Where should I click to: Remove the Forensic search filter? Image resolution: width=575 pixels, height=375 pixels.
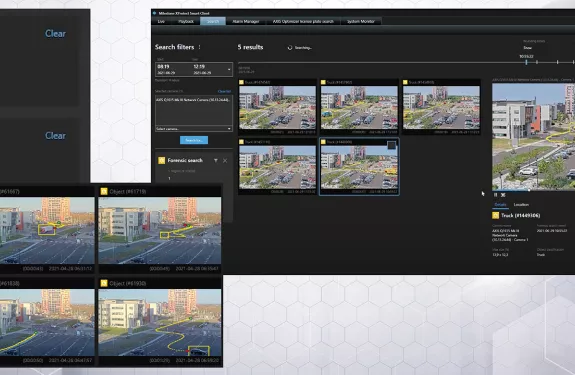click(225, 161)
